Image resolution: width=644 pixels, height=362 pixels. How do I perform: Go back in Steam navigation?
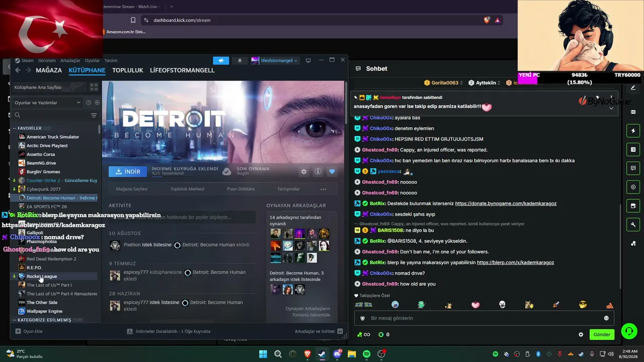pos(18,70)
